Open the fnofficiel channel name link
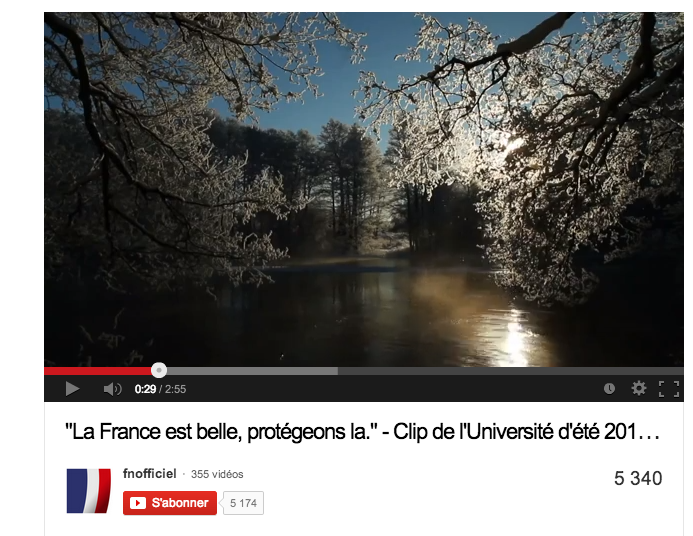 pyautogui.click(x=149, y=474)
